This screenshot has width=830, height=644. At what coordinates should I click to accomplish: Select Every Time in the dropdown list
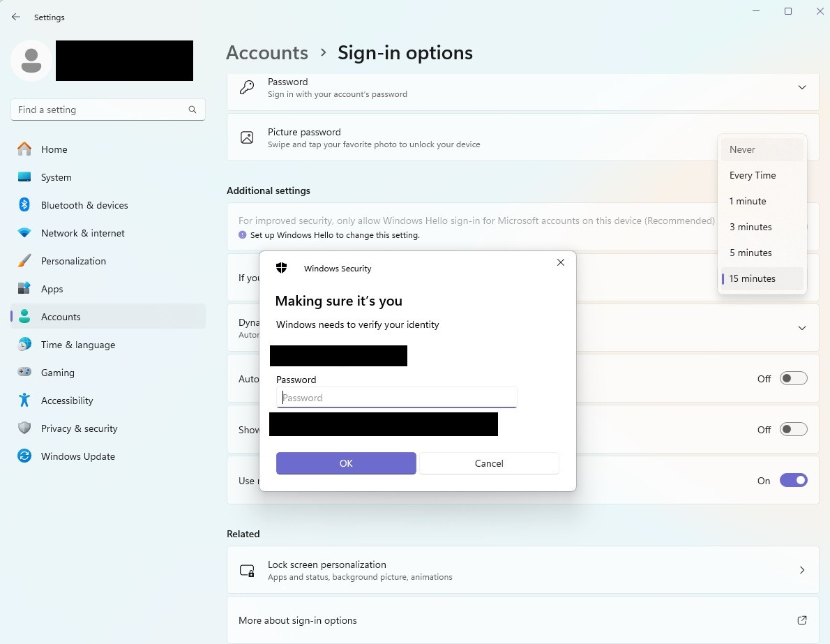tap(762, 175)
